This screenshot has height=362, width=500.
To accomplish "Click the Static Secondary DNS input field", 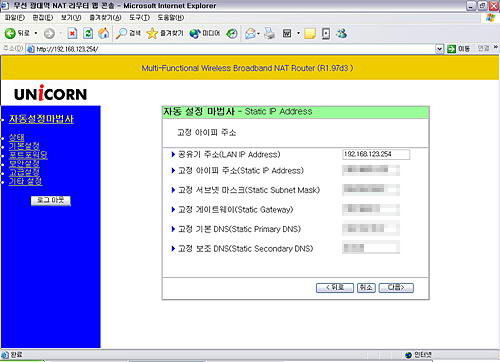I will pos(371,248).
